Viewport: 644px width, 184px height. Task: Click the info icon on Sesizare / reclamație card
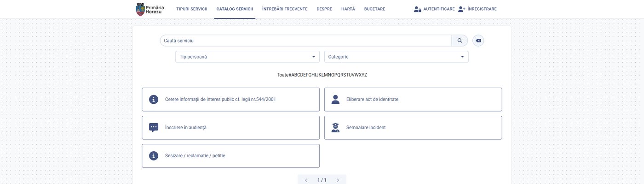[154, 156]
